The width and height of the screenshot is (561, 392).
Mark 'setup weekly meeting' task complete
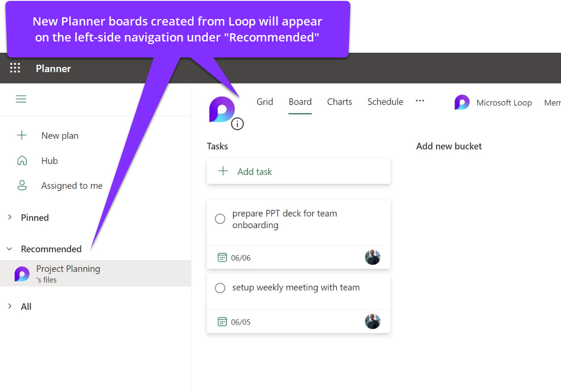point(220,288)
